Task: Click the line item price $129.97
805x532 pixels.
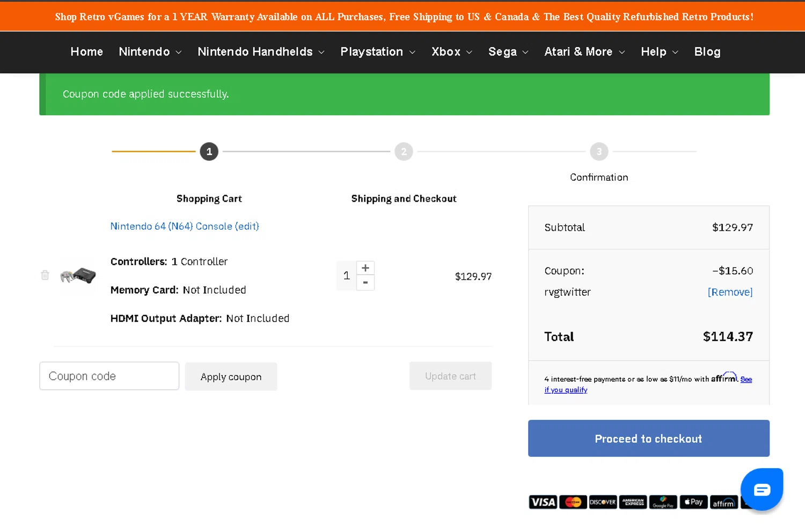Action: (473, 277)
